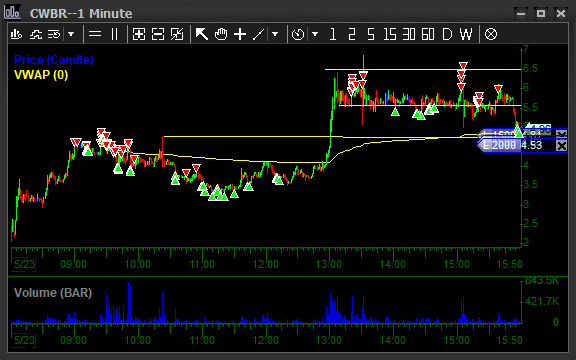Select the L 2000 order flag at 4.53

click(x=499, y=145)
